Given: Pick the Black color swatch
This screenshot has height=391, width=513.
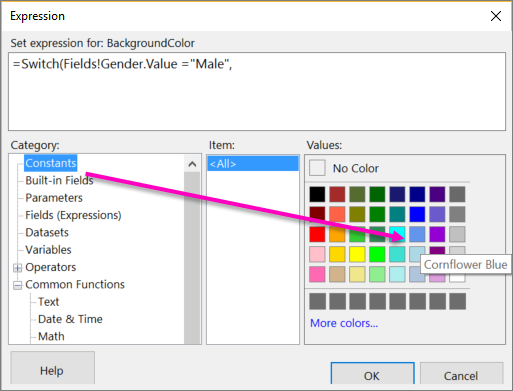Looking at the screenshot, I should tap(317, 194).
